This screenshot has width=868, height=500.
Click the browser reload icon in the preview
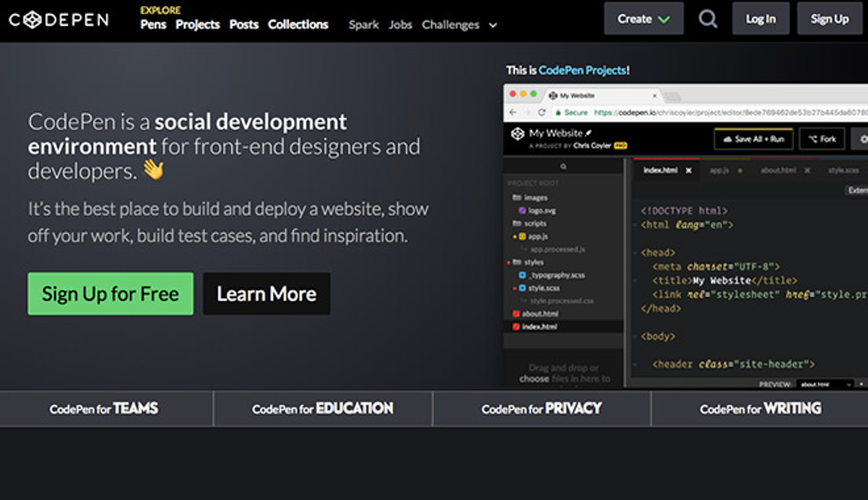pyautogui.click(x=541, y=113)
